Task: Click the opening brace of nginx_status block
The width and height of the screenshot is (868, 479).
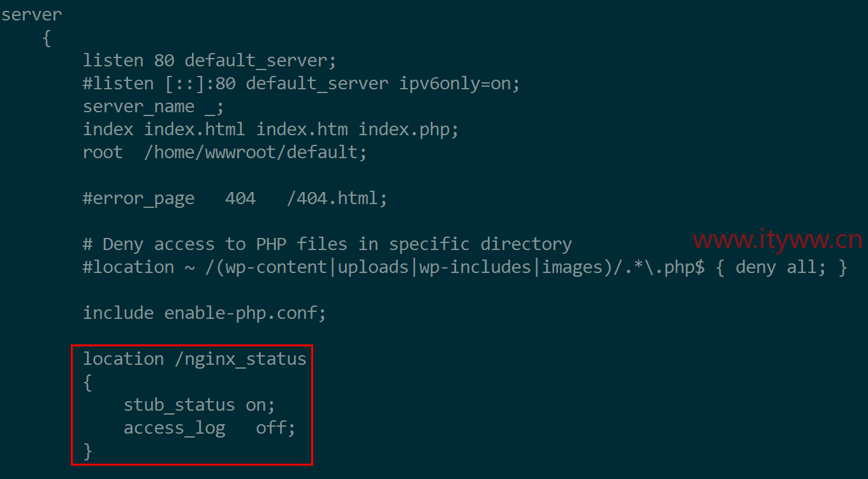Action: point(88,383)
